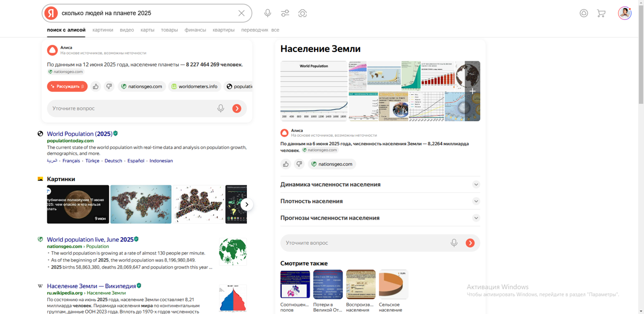Open the user profile avatar
The image size is (644, 314).
pos(625,13)
